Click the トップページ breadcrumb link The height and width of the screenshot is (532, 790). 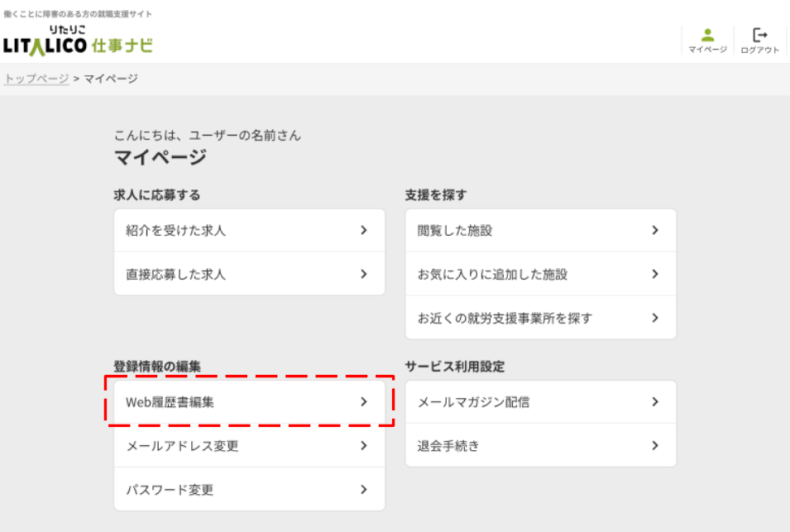[x=35, y=79]
